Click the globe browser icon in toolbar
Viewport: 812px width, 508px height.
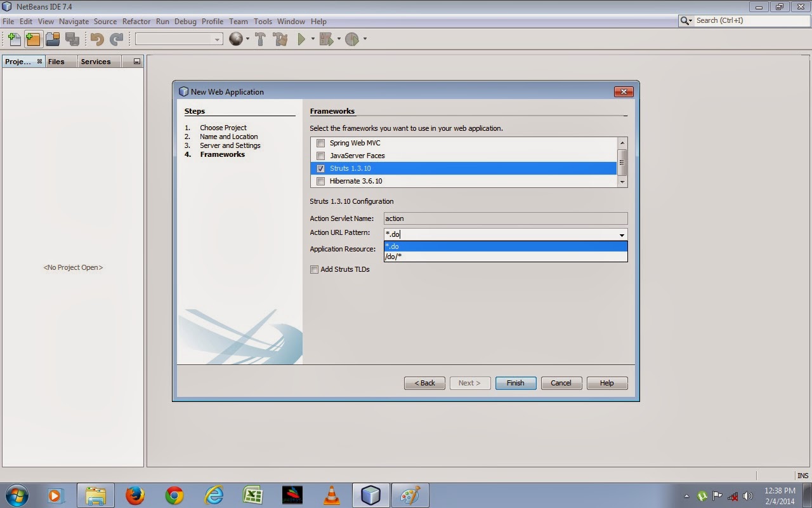pos(236,39)
